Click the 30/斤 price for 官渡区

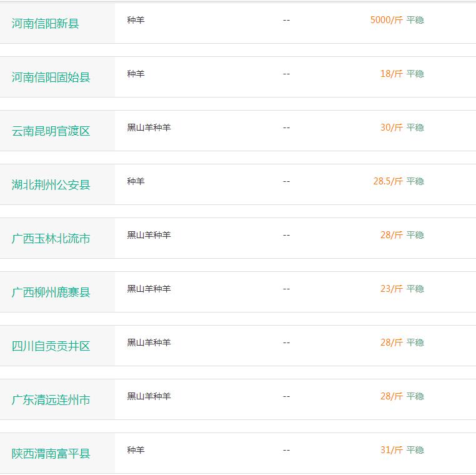coord(392,127)
